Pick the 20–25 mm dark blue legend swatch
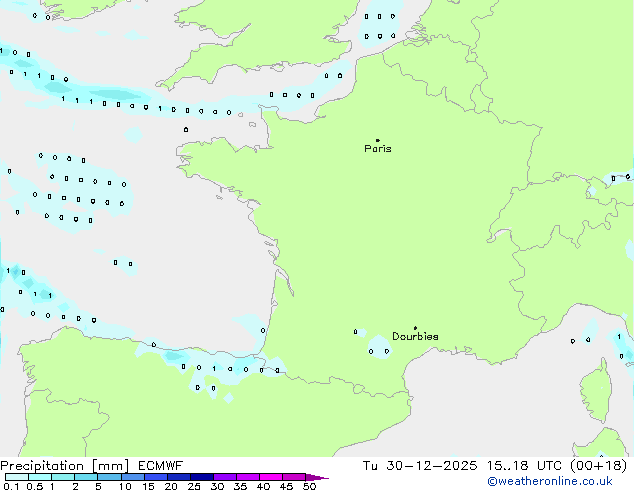 [x=179, y=477]
